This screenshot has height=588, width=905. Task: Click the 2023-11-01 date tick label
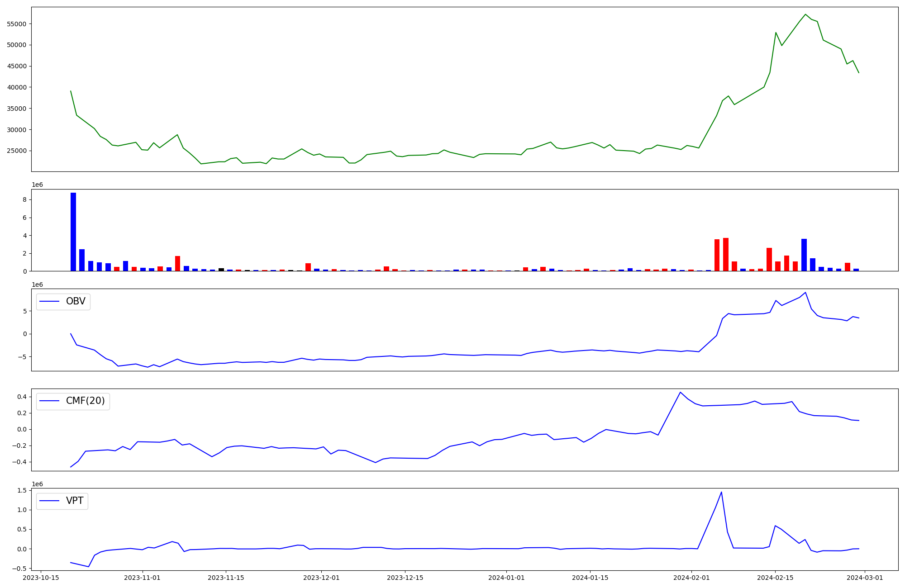[142, 578]
